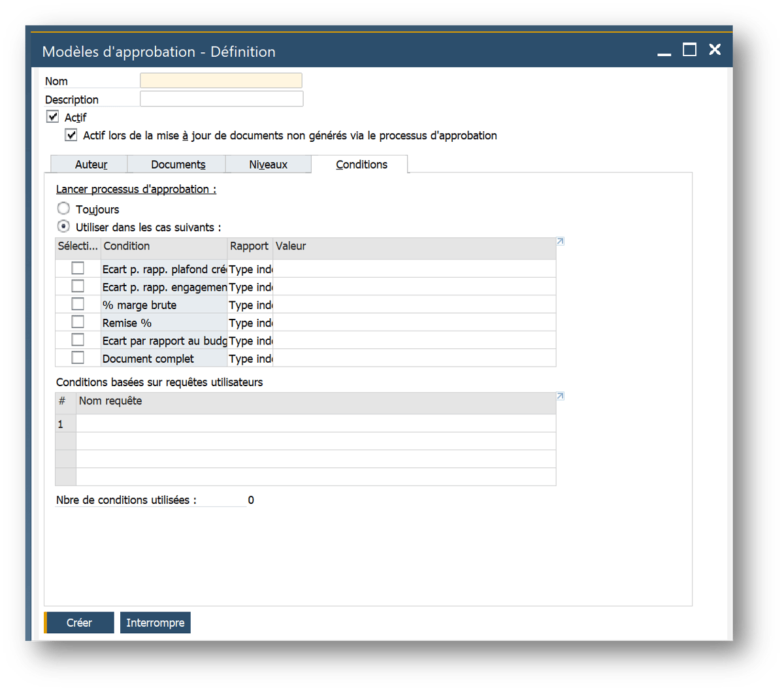Image resolution: width=784 pixels, height=692 pixels.
Task: Check the "Document complet" condition
Action: point(78,357)
